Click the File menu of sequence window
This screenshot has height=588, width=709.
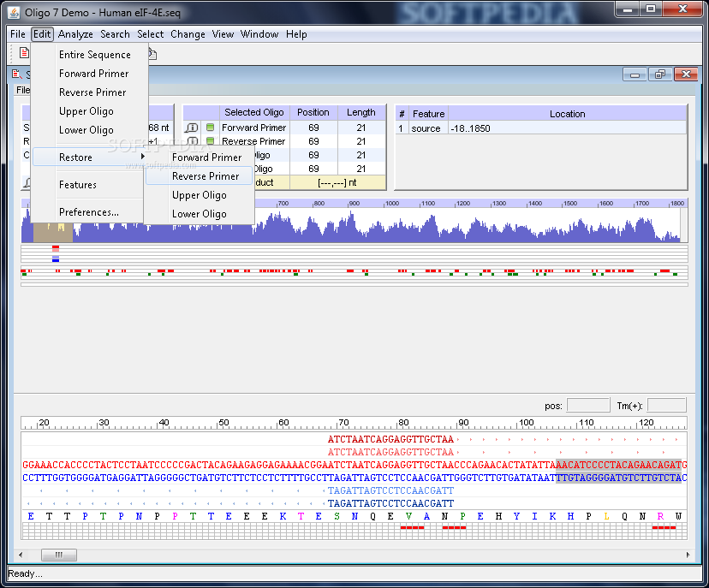23,90
